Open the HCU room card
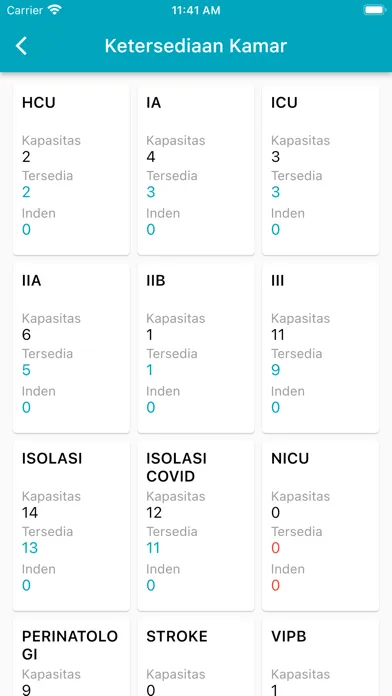Image resolution: width=392 pixels, height=696 pixels. coord(71,170)
